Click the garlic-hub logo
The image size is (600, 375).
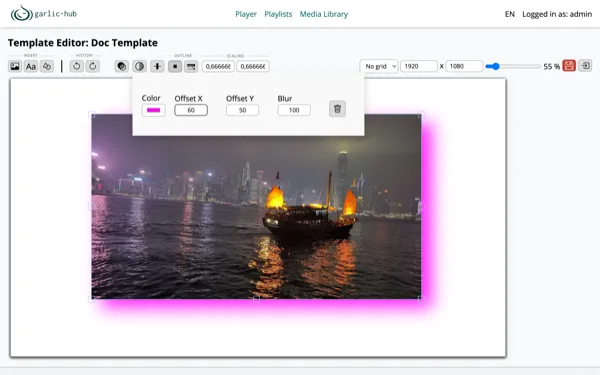(44, 13)
